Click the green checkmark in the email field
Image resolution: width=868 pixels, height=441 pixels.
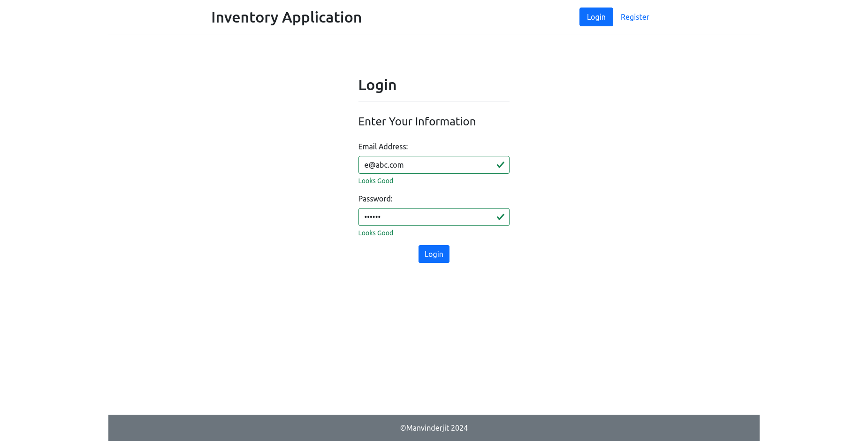coord(500,165)
